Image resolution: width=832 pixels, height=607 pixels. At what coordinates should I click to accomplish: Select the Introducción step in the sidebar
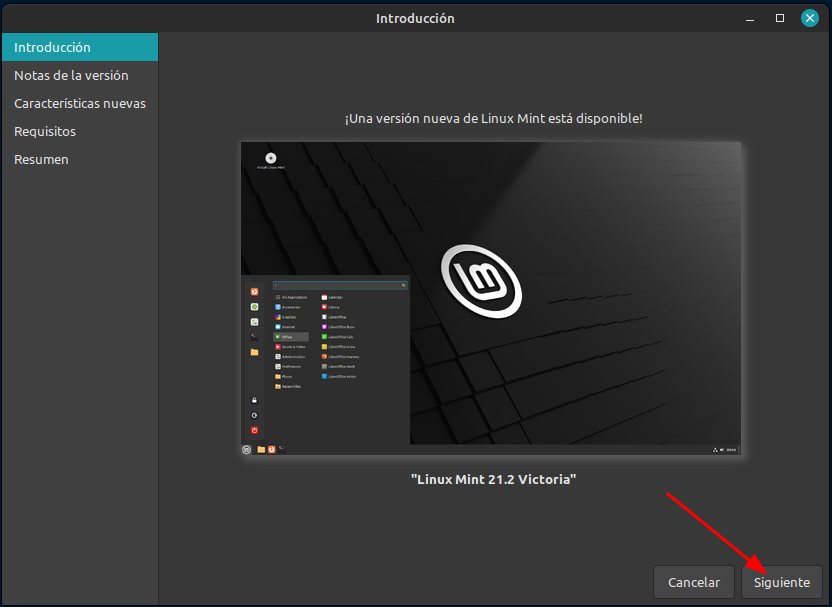point(80,47)
